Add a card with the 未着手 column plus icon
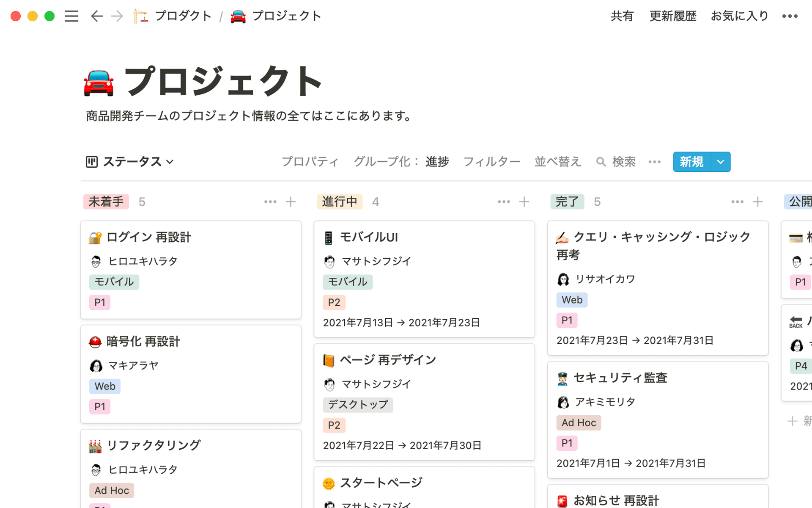This screenshot has height=508, width=812. click(291, 202)
